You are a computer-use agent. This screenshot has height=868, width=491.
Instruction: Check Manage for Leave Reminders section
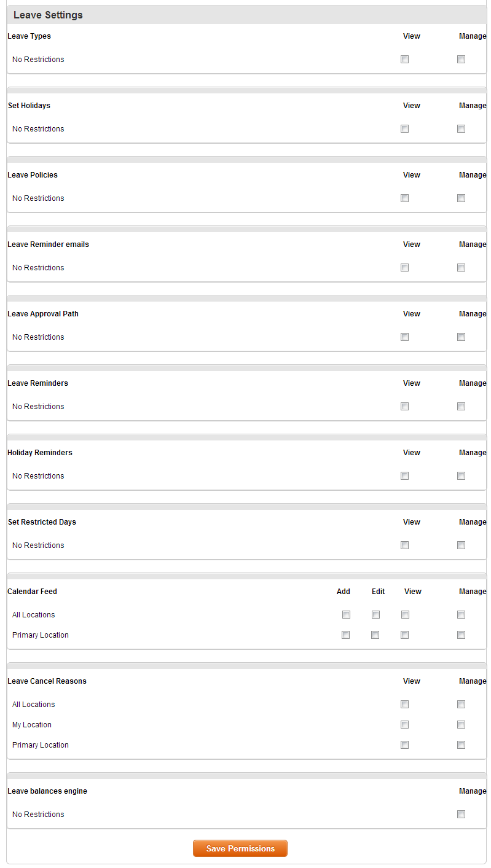tap(461, 407)
